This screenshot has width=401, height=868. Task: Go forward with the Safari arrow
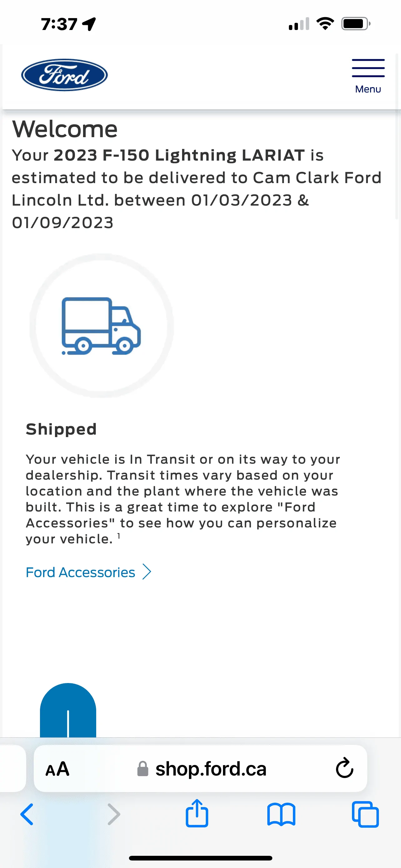pos(113,814)
